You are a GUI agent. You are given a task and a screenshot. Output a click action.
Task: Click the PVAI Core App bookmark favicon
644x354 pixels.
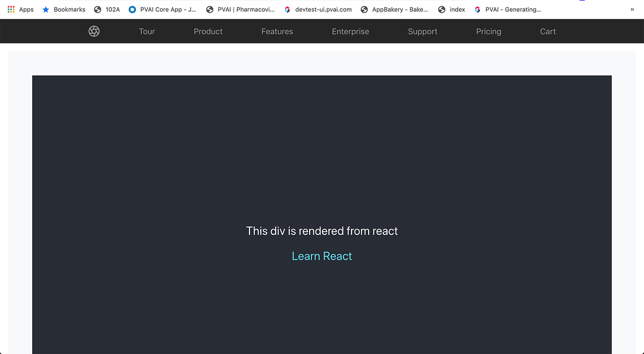click(x=132, y=9)
